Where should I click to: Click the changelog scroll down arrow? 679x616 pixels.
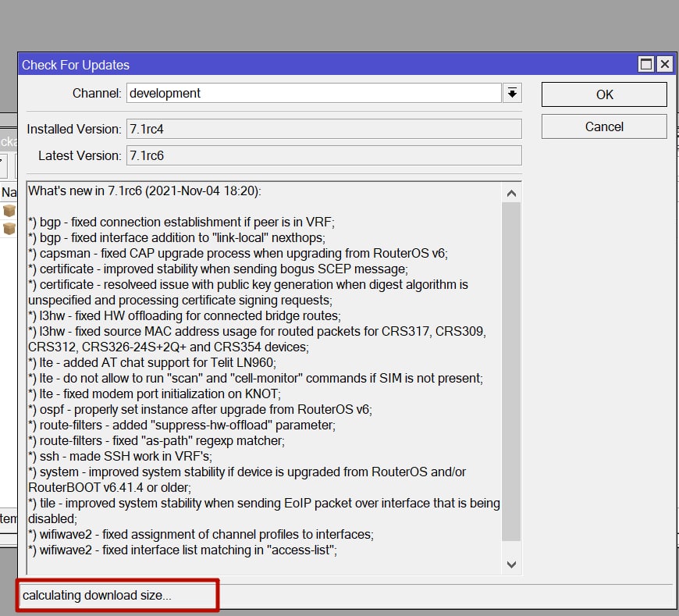511,564
